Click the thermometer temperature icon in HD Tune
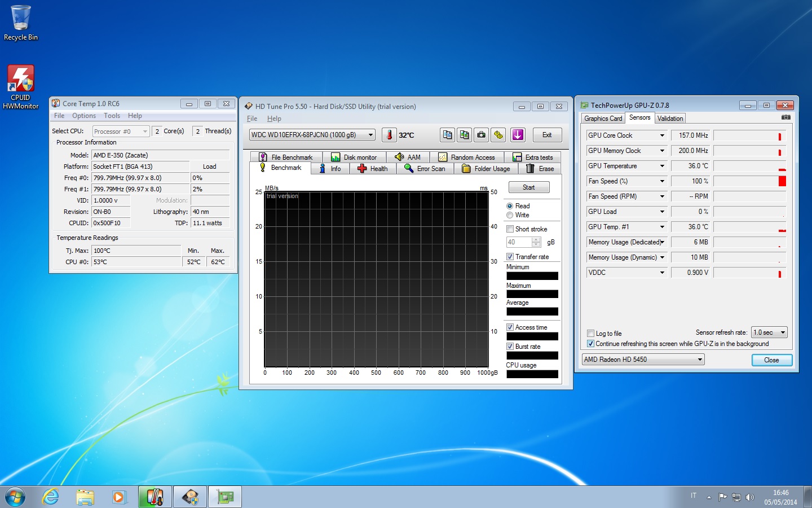The width and height of the screenshot is (812, 508). click(x=389, y=135)
